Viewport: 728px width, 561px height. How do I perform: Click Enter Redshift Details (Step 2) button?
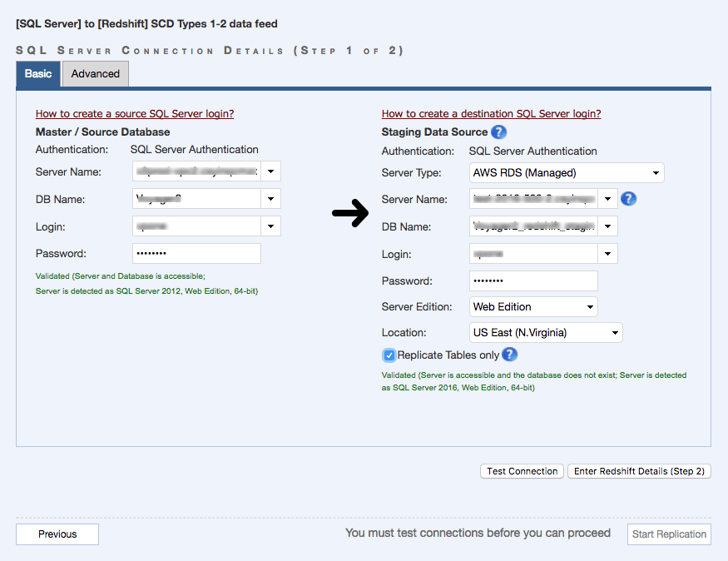coord(639,471)
